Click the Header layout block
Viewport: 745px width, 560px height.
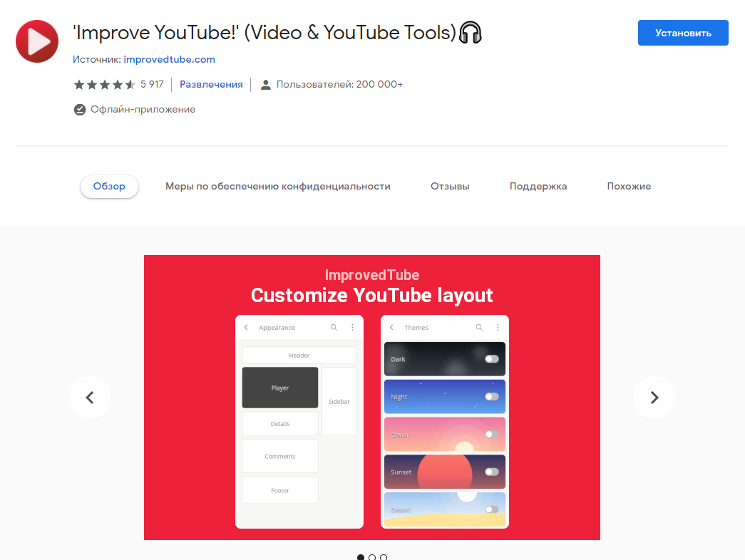coord(299,356)
